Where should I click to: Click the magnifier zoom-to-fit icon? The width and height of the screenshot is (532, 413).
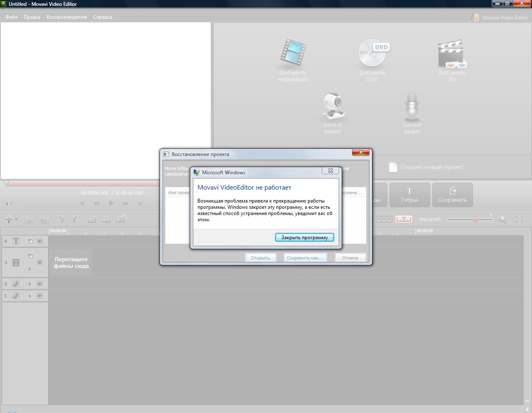coord(503,219)
